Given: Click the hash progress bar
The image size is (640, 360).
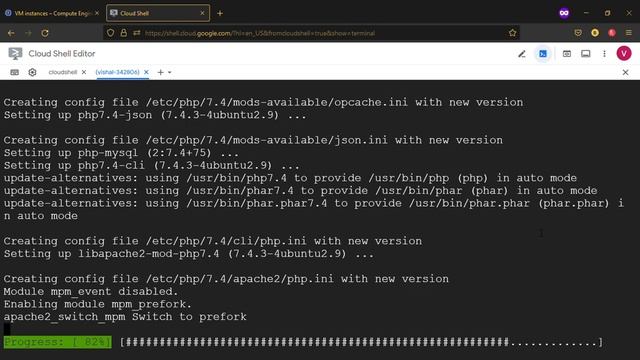Looking at the screenshot, I should (x=362, y=342).
